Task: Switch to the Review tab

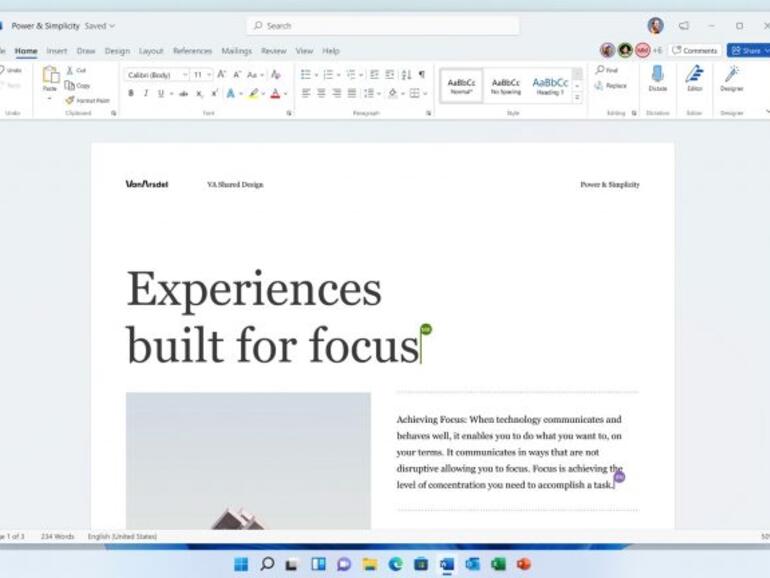Action: (274, 51)
